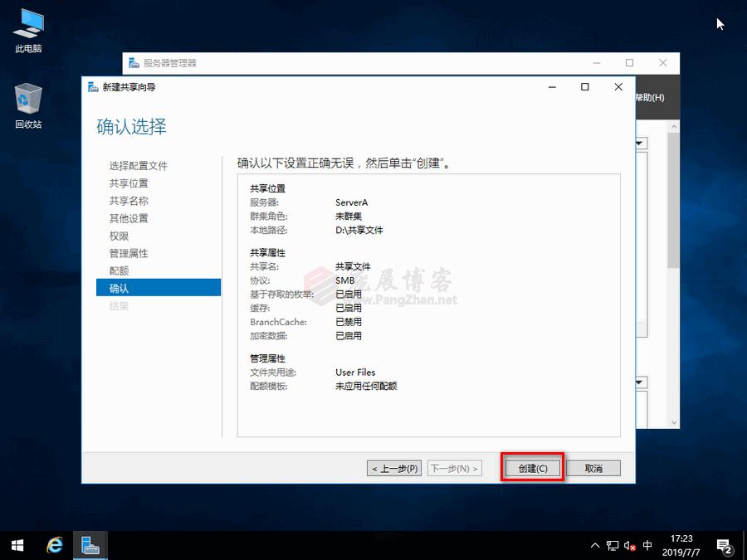The image size is (747, 560).
Task: Open the upper dropdown at Server Manager's right edge
Action: (637, 142)
